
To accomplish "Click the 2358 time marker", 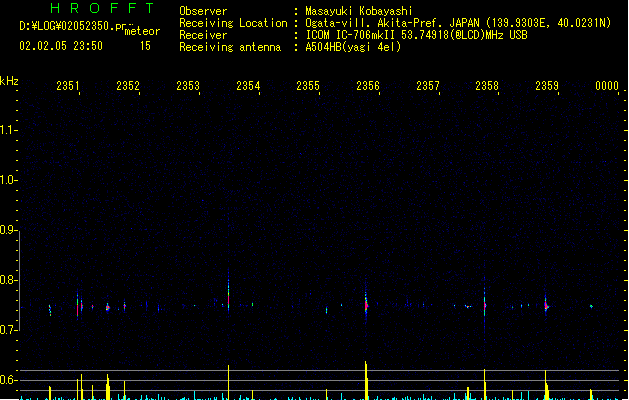I will (x=487, y=86).
